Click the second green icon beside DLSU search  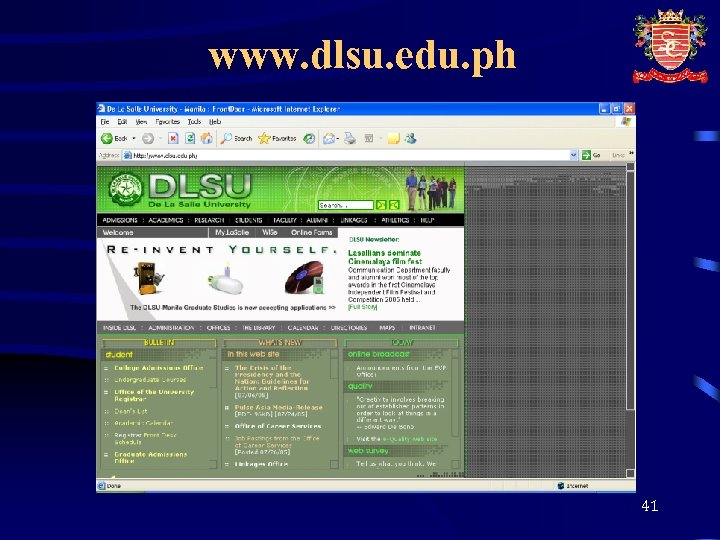pyautogui.click(x=394, y=205)
